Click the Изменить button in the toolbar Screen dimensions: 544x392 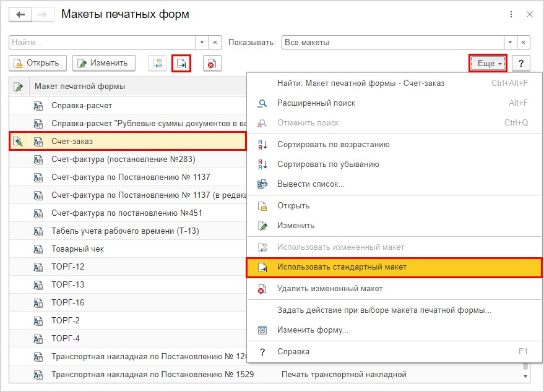coord(104,64)
